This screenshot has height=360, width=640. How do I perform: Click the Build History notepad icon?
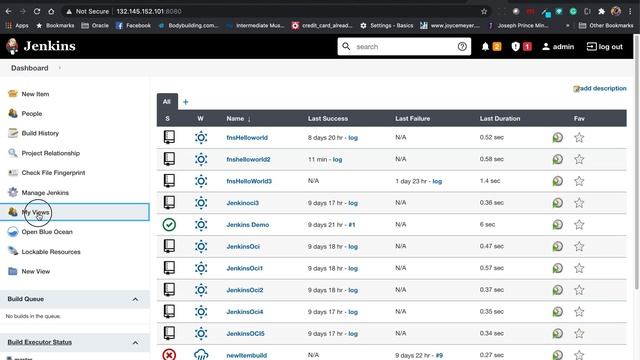pos(13,133)
